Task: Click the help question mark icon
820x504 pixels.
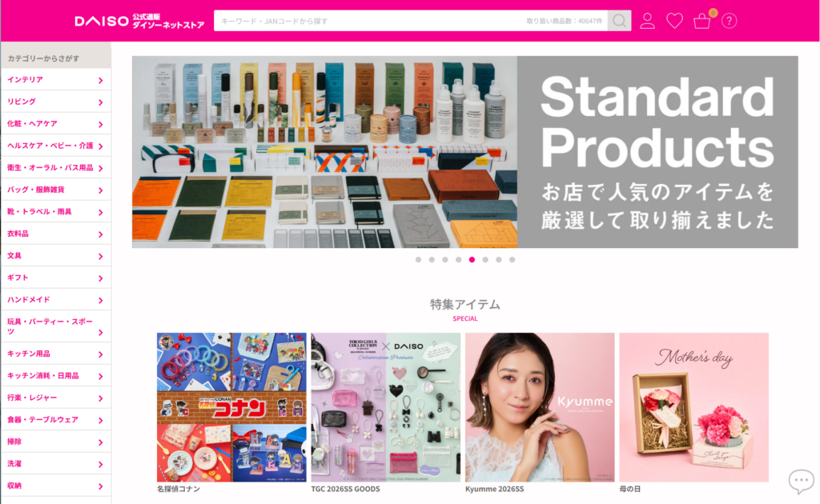Action: (x=729, y=21)
